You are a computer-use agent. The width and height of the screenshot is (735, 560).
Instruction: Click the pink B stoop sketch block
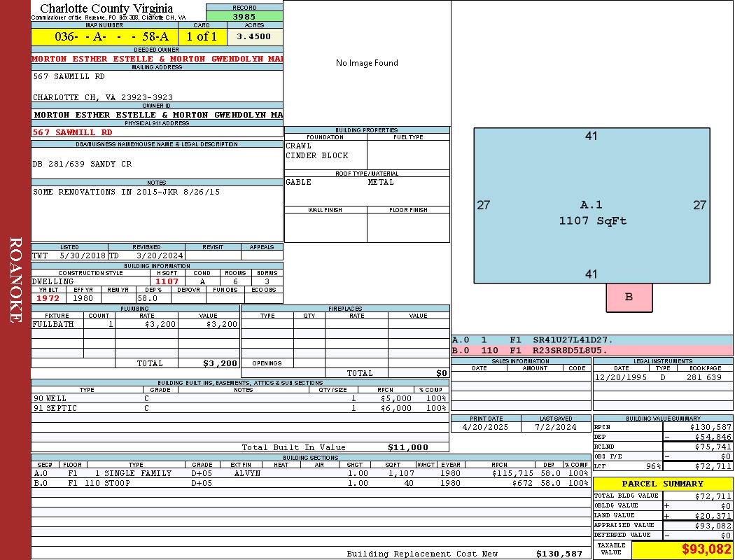click(629, 297)
